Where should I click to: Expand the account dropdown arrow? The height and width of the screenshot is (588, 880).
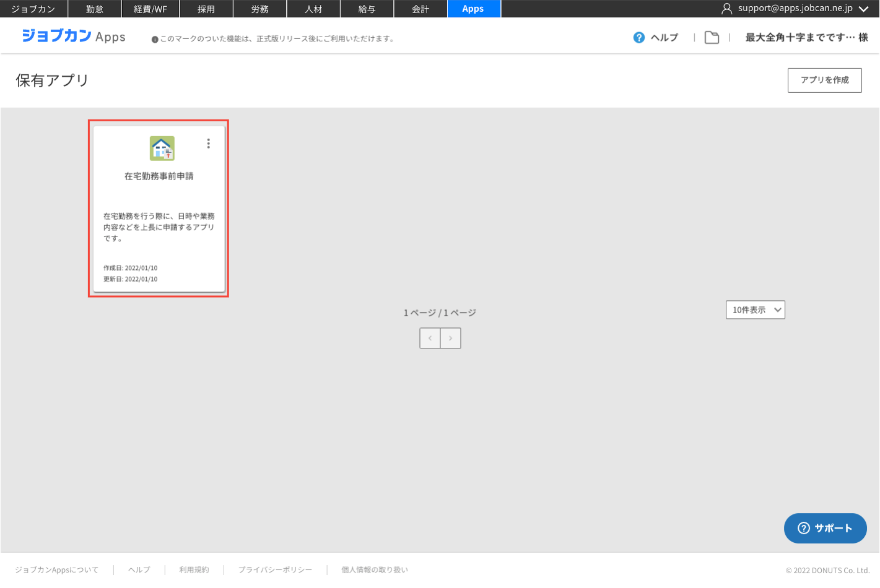864,9
